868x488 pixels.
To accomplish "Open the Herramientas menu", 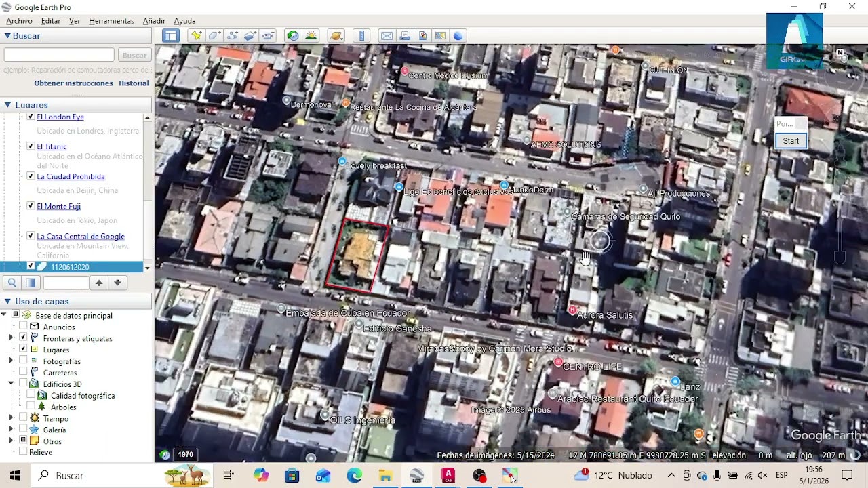I will click(111, 21).
